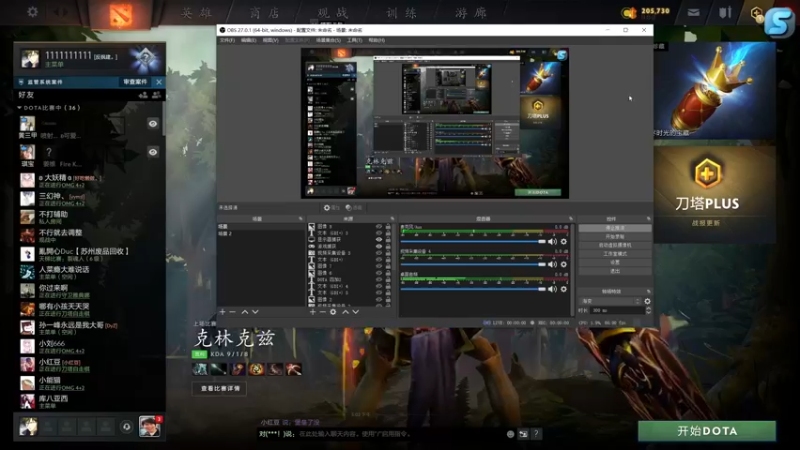Click the 停止推流 button in OBS controls

click(615, 228)
